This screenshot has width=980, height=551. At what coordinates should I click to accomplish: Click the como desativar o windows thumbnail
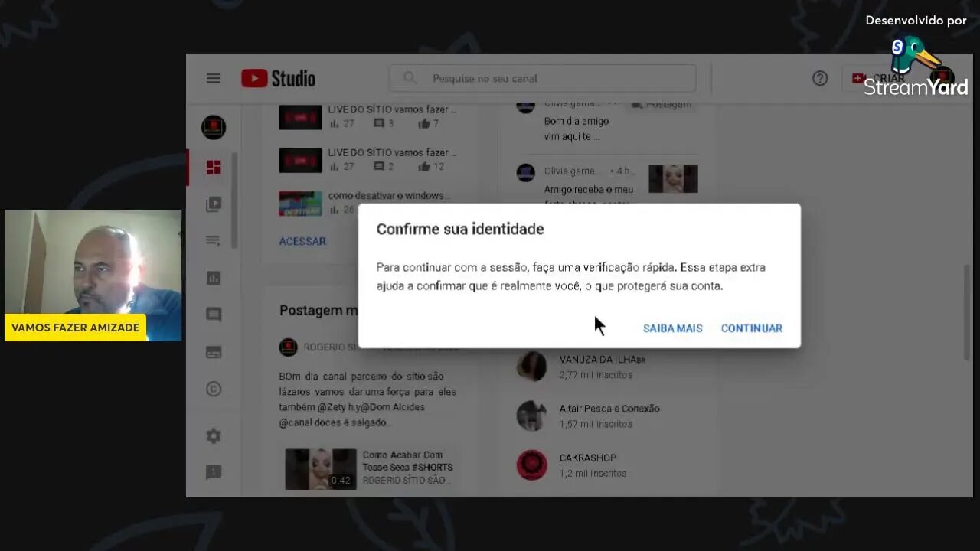[x=300, y=204]
